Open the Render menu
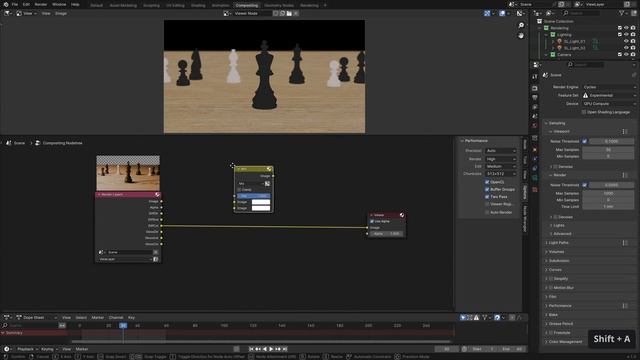 (40, 4)
